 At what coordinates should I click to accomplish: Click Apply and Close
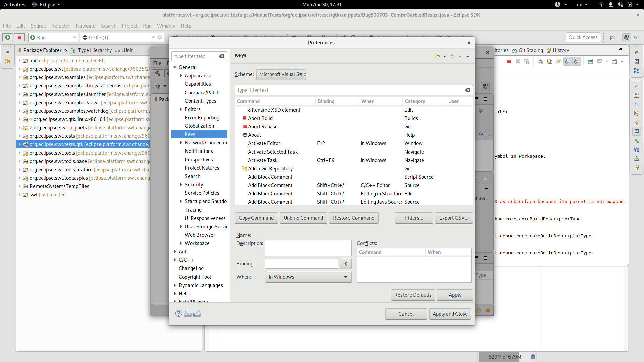pos(450,314)
